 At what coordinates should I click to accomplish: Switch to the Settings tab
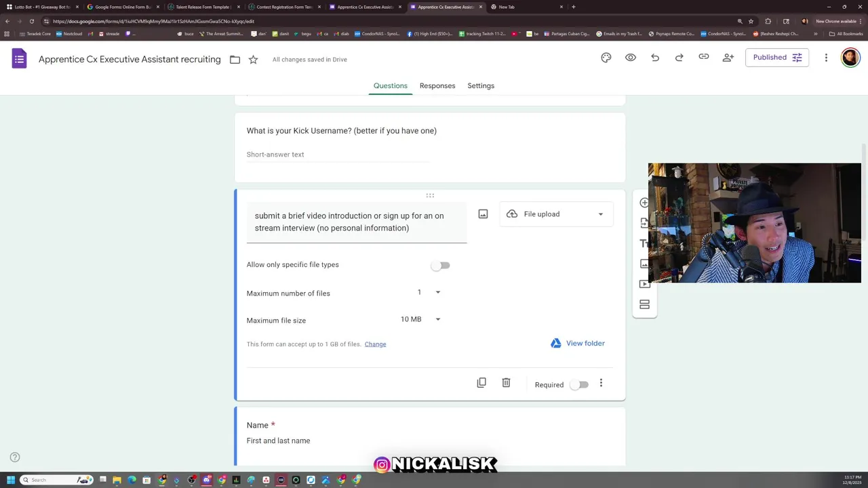click(481, 85)
